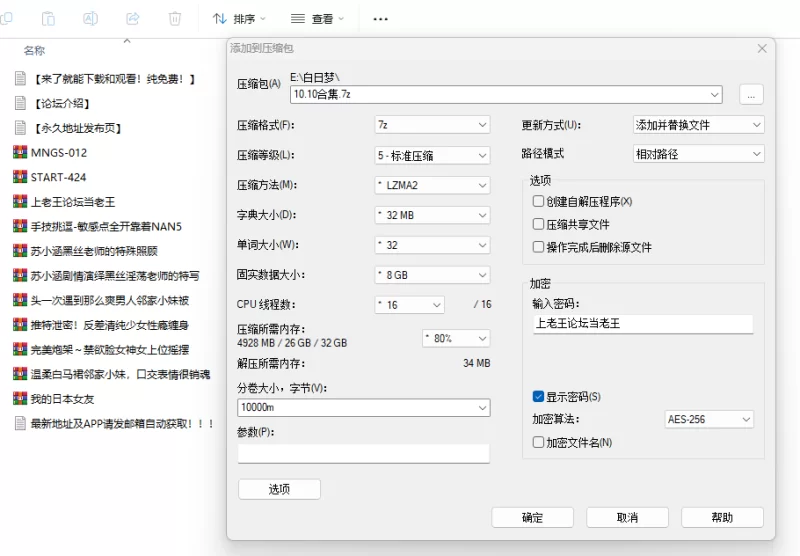Screen dimensions: 800x556
Task: Uncheck the 显示密码 checkbox
Action: (x=539, y=397)
